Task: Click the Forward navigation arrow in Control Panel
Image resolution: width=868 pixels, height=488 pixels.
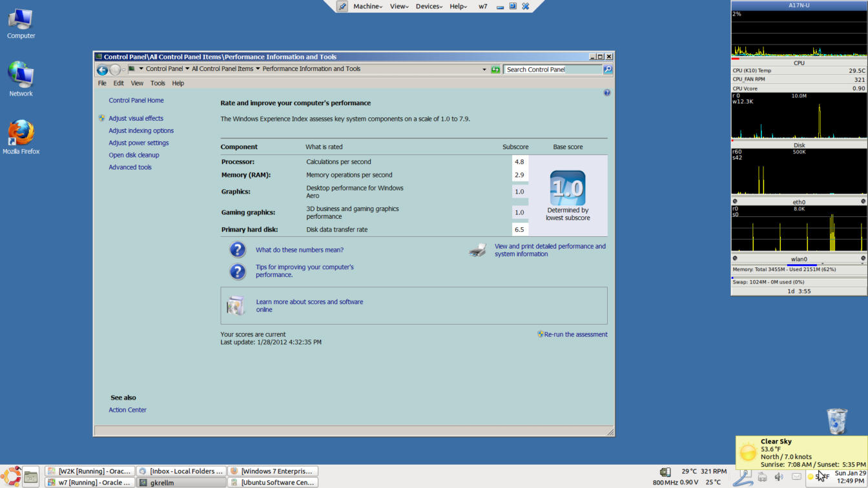Action: tap(115, 70)
